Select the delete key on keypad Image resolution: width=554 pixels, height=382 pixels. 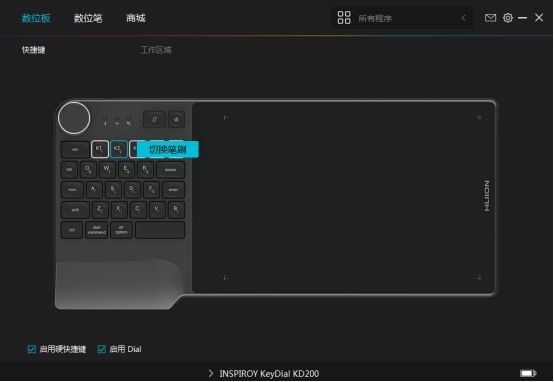170,170
